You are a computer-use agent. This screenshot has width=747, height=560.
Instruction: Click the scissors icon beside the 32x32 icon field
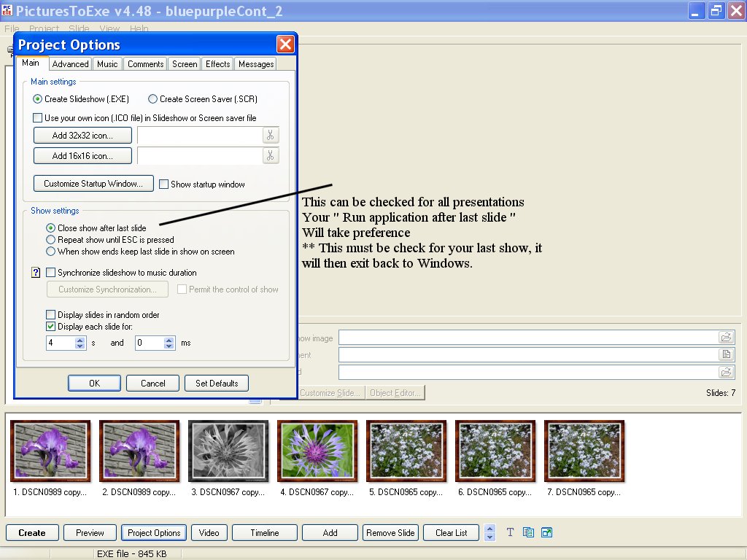coord(271,135)
